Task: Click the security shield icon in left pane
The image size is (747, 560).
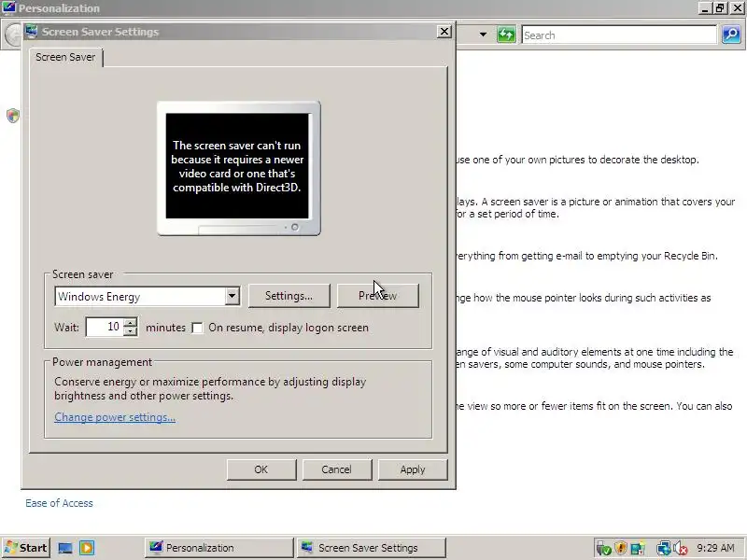Action: point(13,116)
